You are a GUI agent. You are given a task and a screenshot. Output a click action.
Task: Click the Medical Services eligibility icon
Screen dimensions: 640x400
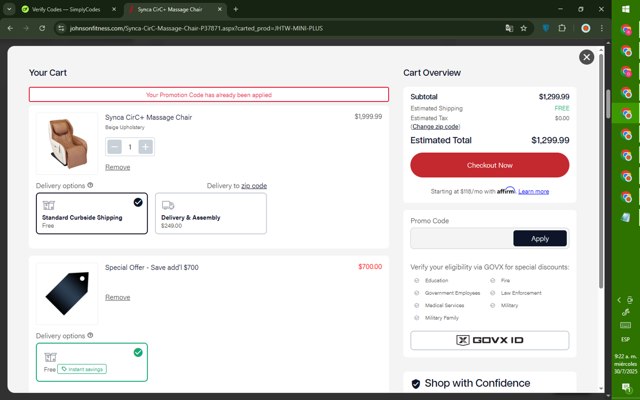click(417, 305)
